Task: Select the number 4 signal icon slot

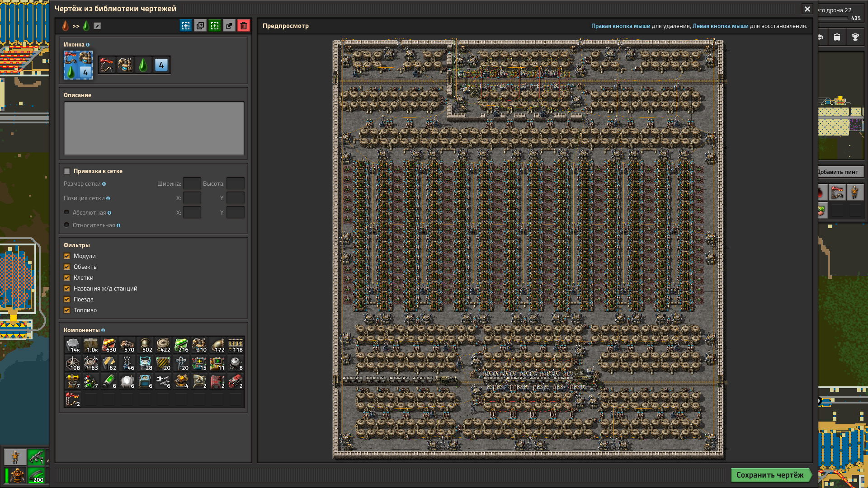Action: tap(161, 65)
